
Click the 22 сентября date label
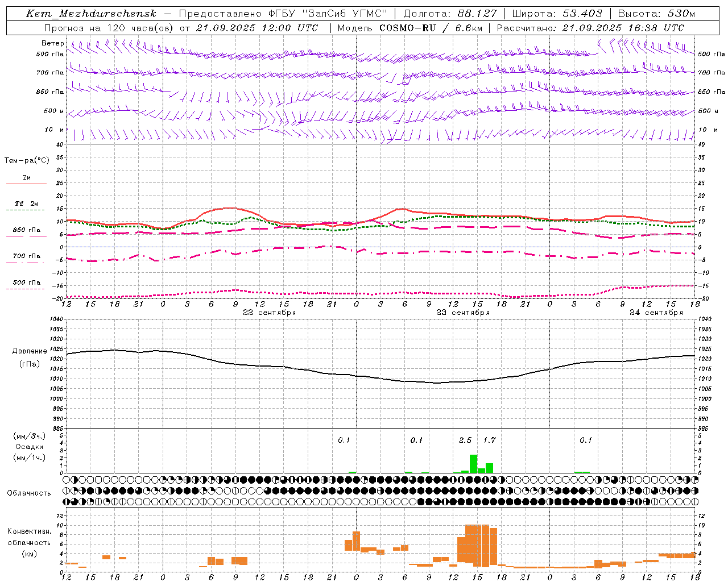point(270,313)
